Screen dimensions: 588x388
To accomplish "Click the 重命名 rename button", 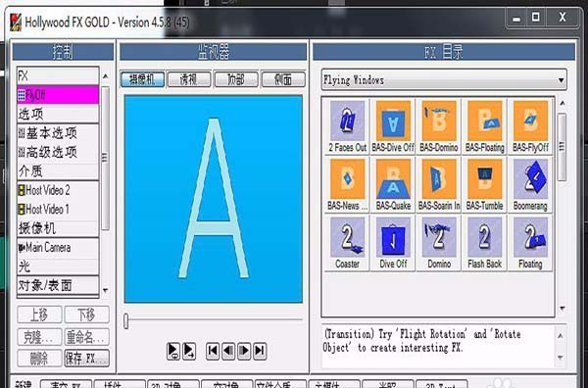I will (x=86, y=337).
